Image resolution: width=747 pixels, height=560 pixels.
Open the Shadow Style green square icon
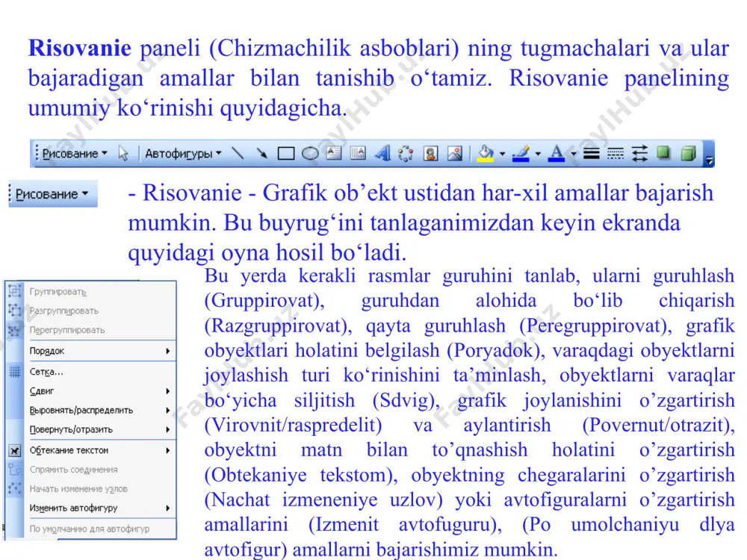(x=663, y=152)
